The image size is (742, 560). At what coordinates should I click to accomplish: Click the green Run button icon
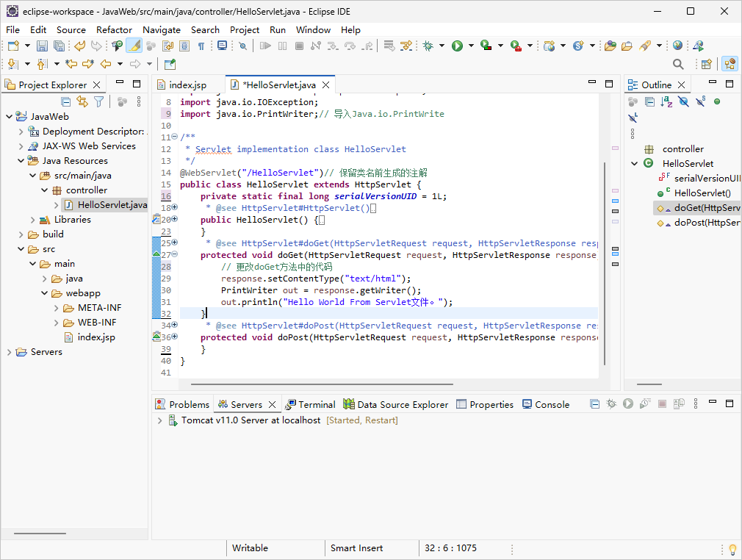(457, 46)
